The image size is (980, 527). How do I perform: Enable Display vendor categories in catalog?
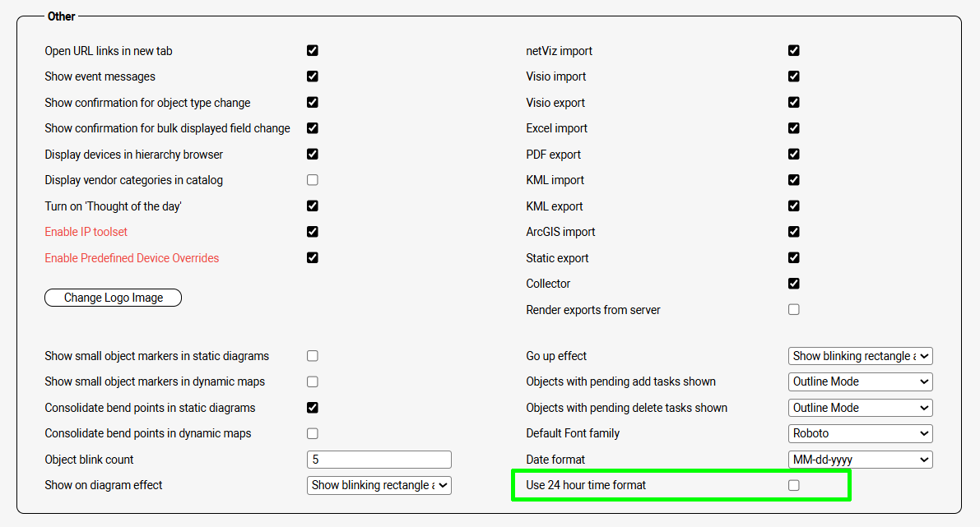[x=313, y=180]
